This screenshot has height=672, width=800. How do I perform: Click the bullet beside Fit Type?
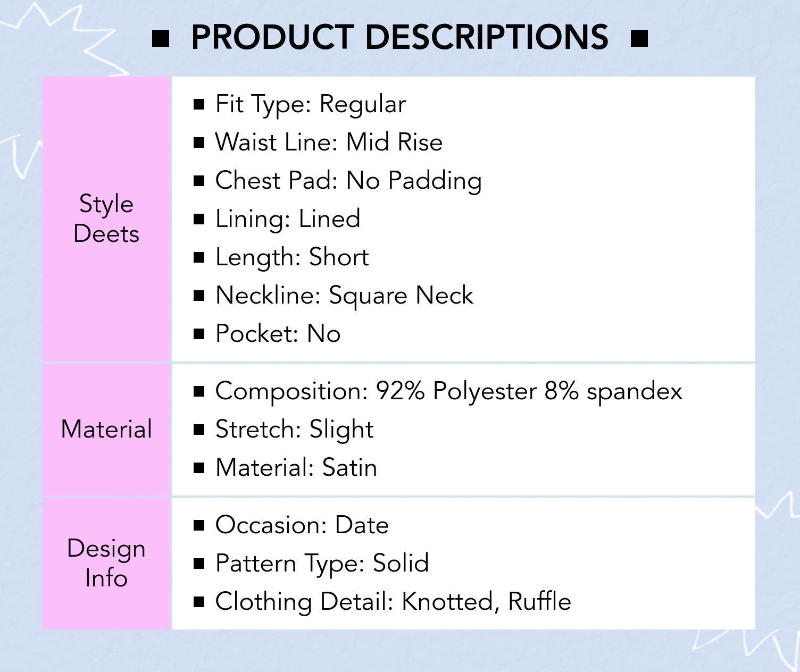coord(199,104)
